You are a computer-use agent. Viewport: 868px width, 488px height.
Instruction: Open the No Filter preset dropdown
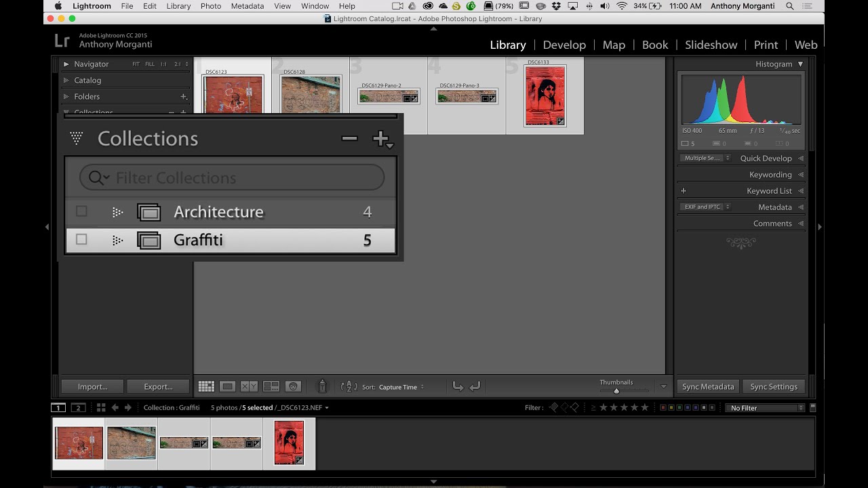click(764, 408)
